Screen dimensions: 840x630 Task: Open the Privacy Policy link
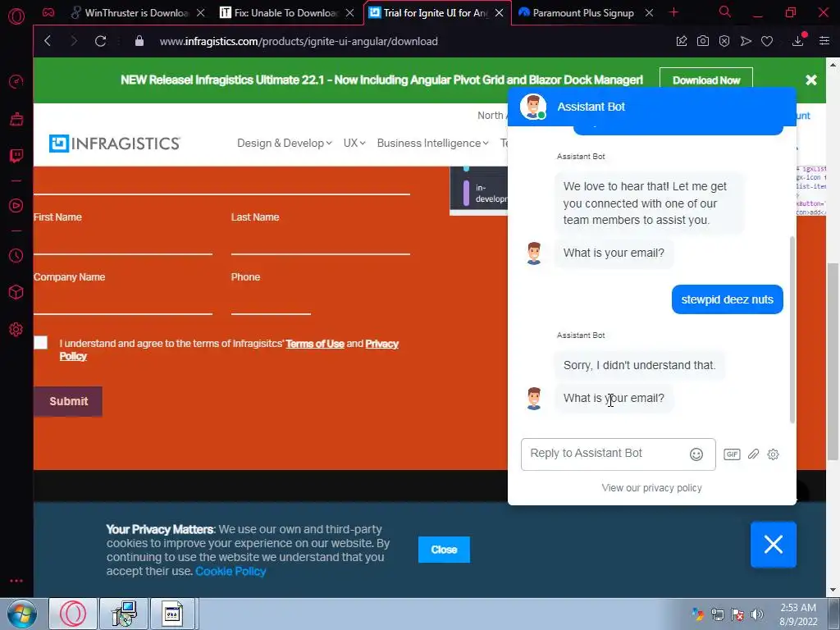click(x=382, y=344)
